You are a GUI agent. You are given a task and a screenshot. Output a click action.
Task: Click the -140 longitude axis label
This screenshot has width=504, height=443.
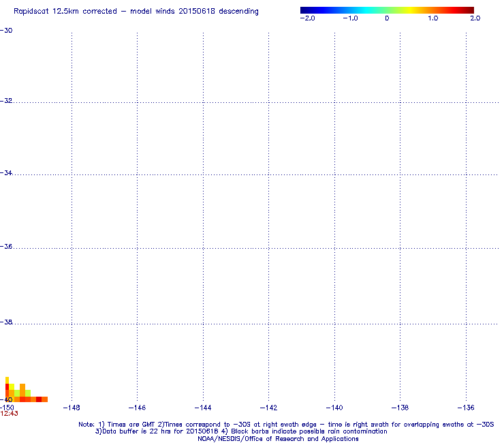tap(334, 408)
